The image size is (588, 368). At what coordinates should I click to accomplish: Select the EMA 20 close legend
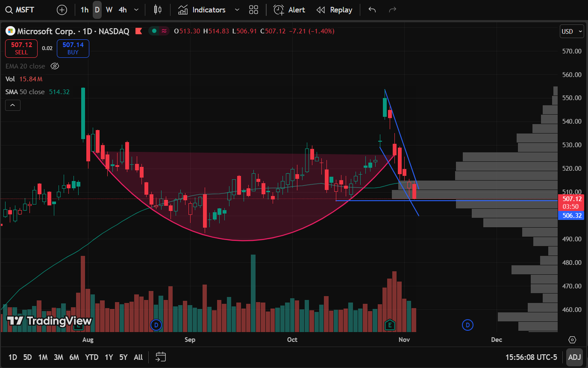[x=25, y=66]
